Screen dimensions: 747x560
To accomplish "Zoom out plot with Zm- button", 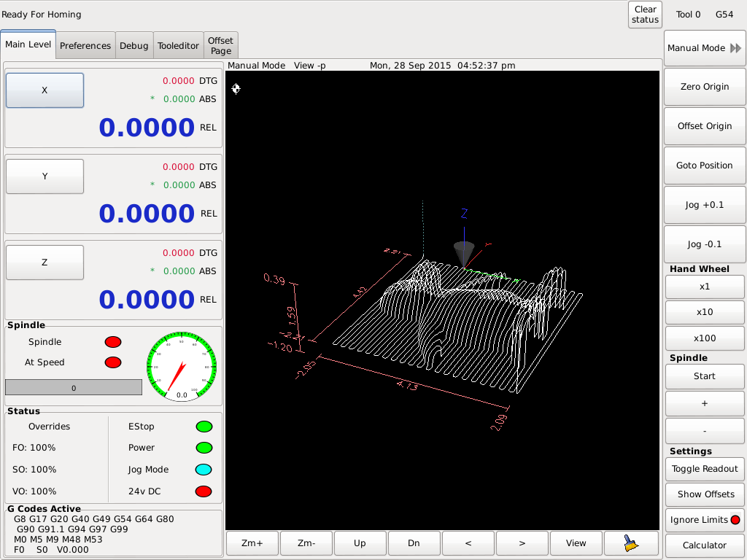I will (306, 543).
